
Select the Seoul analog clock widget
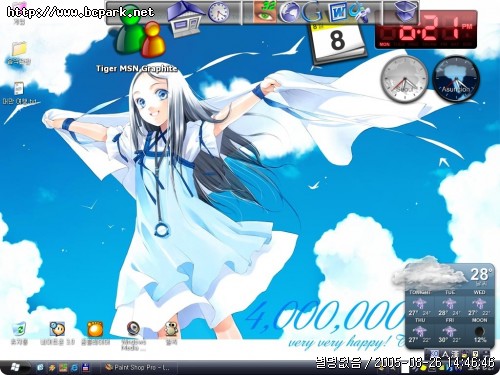point(404,79)
